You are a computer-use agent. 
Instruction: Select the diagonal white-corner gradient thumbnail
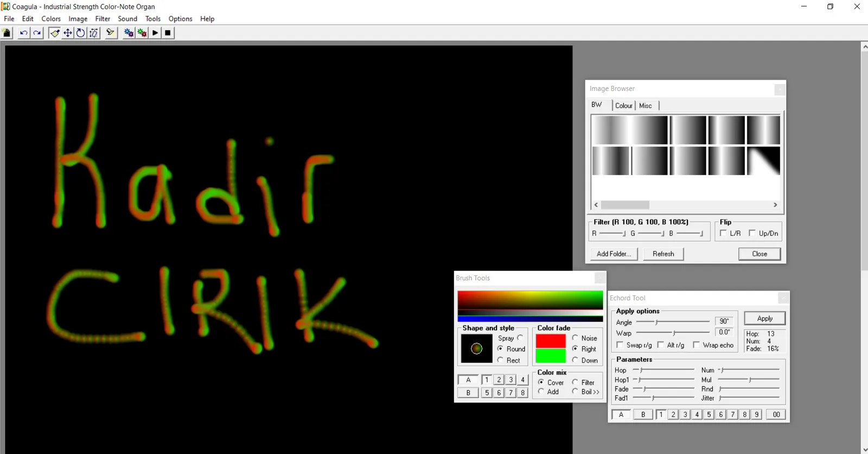(x=764, y=161)
